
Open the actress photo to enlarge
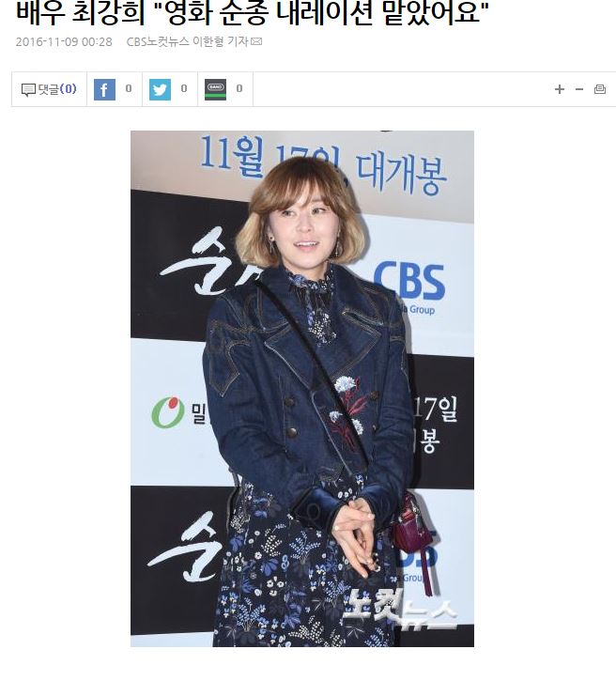[302, 389]
